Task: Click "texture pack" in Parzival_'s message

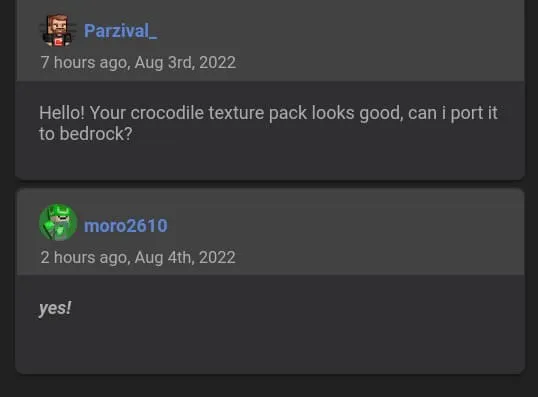Action: (x=258, y=114)
